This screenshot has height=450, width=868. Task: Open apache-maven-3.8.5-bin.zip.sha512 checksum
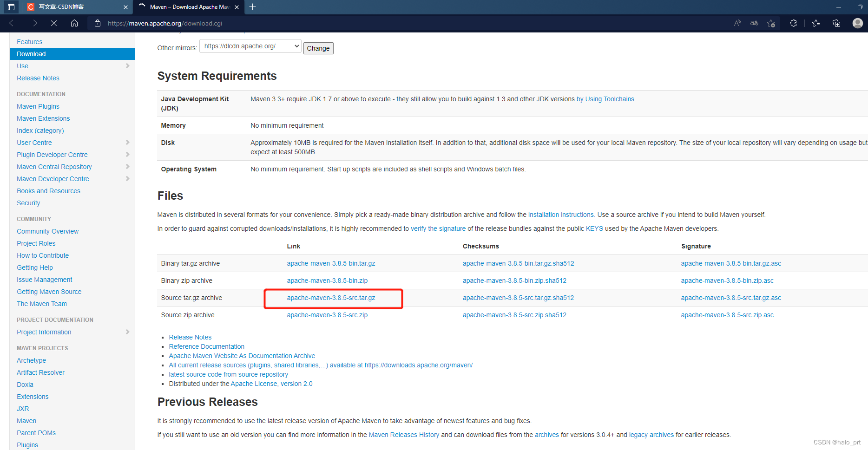click(x=514, y=280)
